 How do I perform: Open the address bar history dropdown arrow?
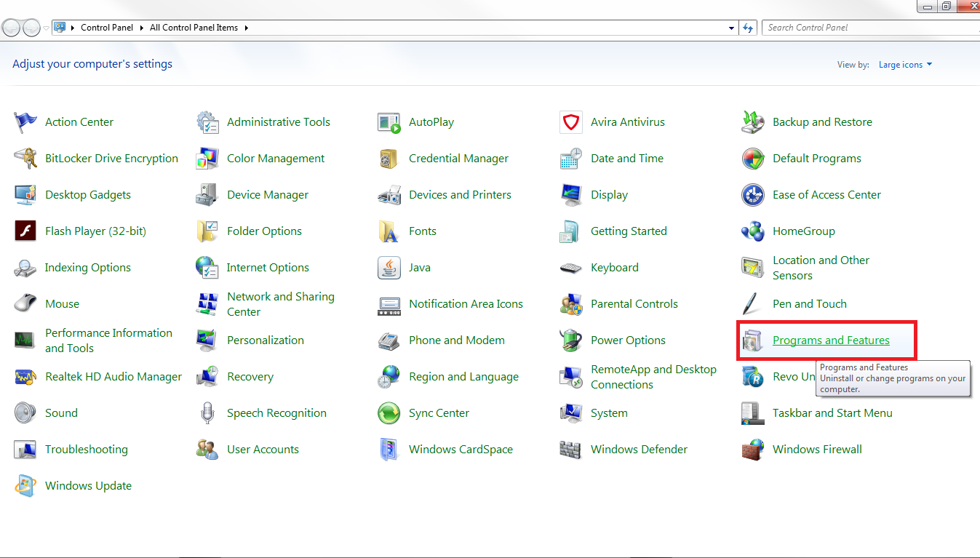731,28
